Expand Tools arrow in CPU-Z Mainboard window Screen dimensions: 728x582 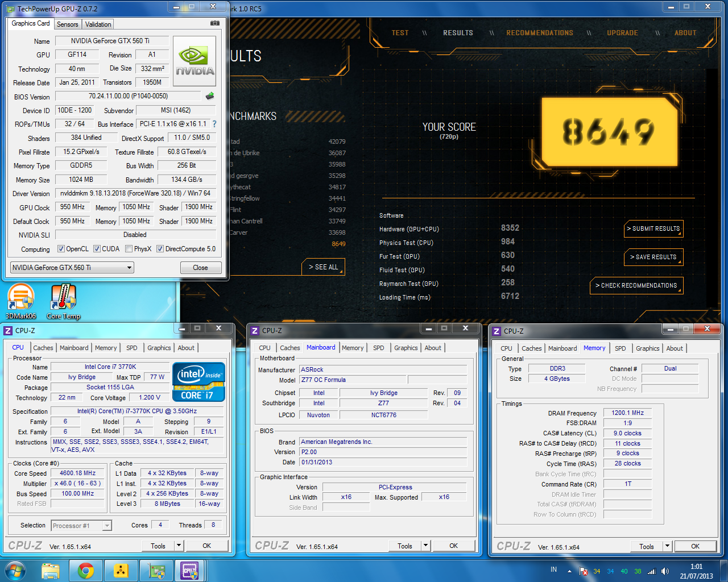tap(425, 546)
